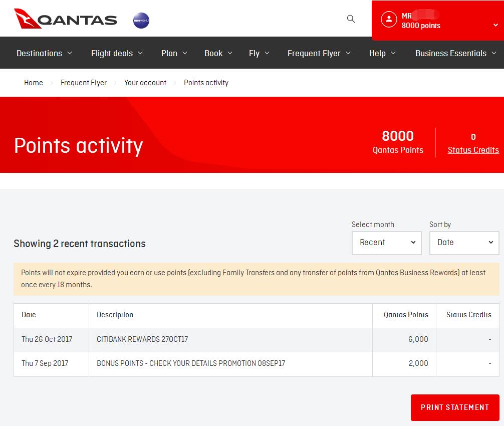The width and height of the screenshot is (504, 426).
Task: Open the Status Credits link
Action: (473, 150)
